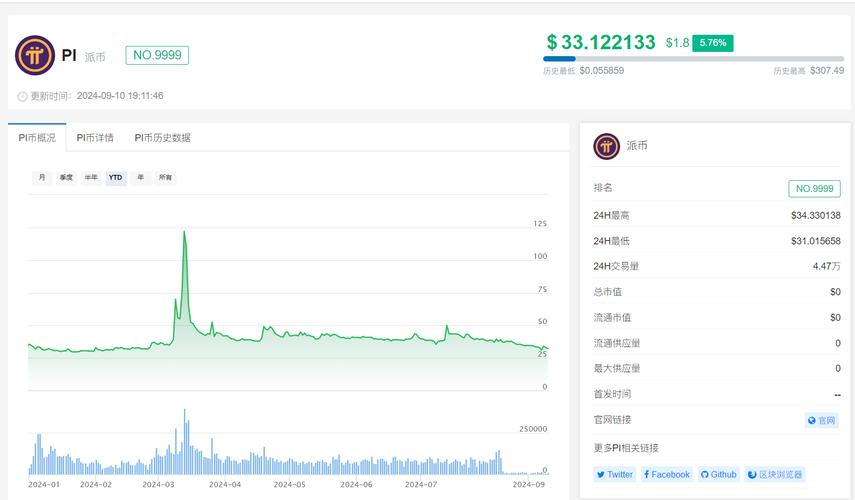This screenshot has width=855, height=500.
Task: Click the 官网 official website globe button
Action: coord(821,420)
